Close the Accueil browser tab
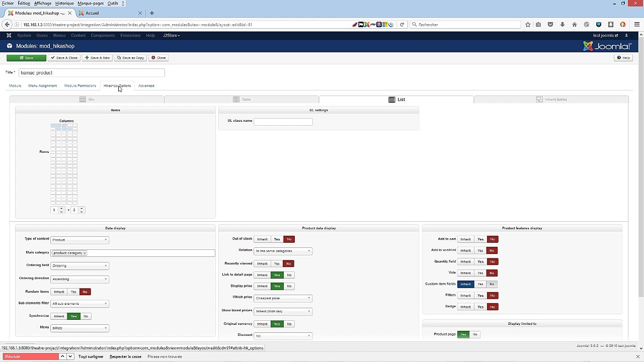Viewport: 644px width, 362px height. point(140,13)
